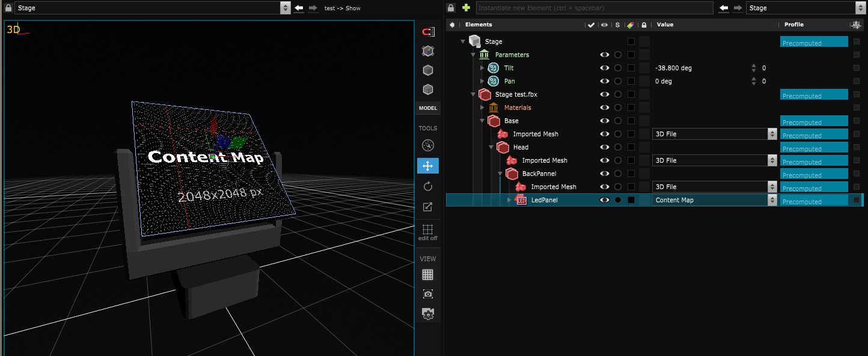Click the checkmark column header

(591, 25)
